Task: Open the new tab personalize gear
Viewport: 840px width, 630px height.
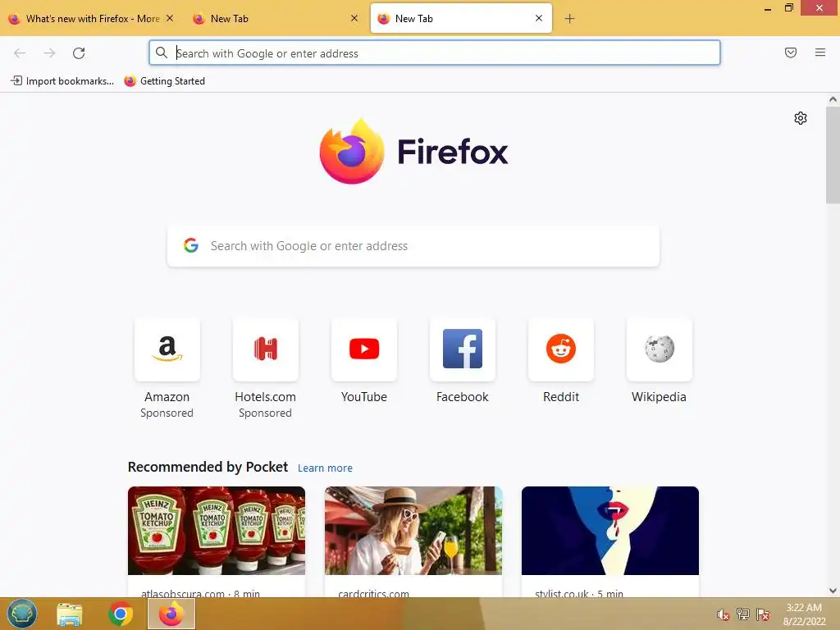Action: 801,118
